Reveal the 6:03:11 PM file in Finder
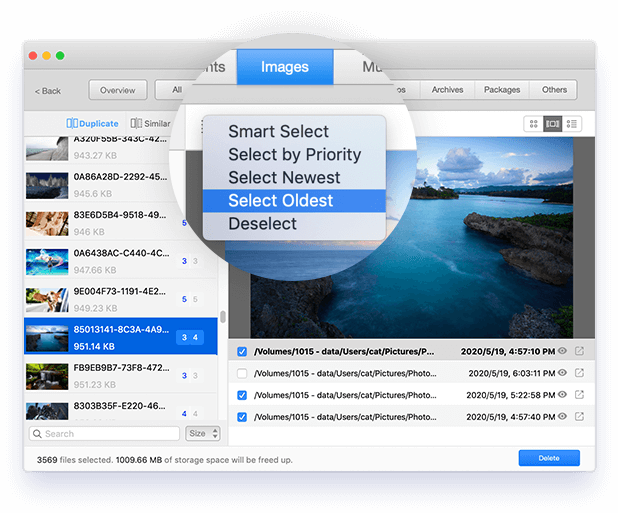The image size is (618, 513). pyautogui.click(x=579, y=373)
